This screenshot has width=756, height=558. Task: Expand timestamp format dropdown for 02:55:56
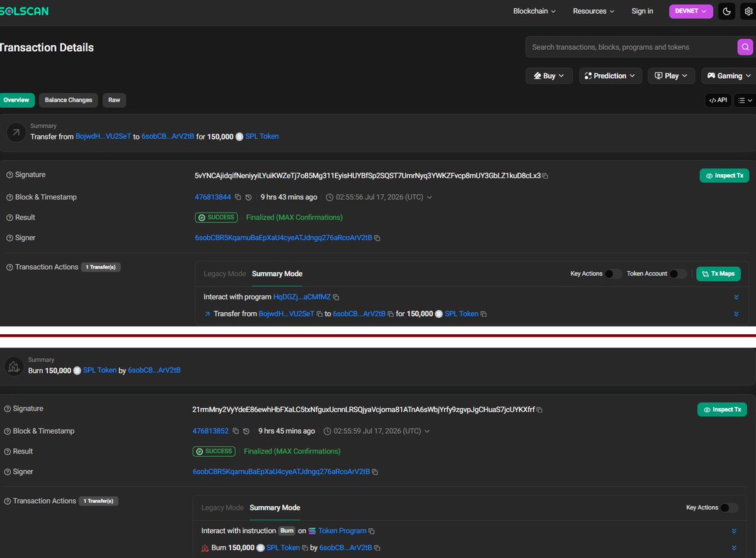coord(430,197)
